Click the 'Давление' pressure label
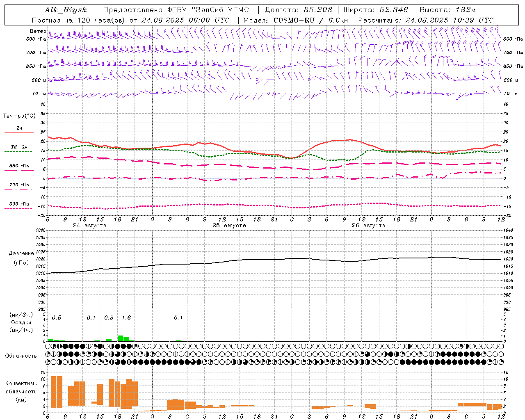This screenshot has height=420, width=525. click(21, 253)
